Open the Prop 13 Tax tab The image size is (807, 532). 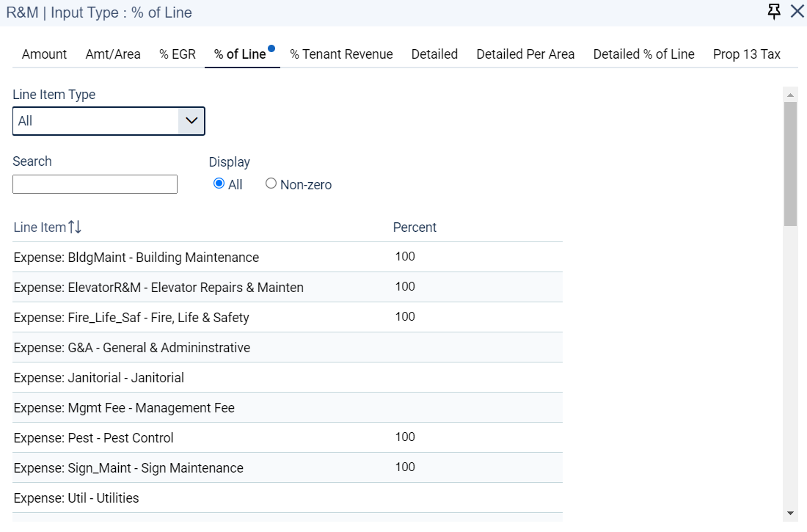747,54
